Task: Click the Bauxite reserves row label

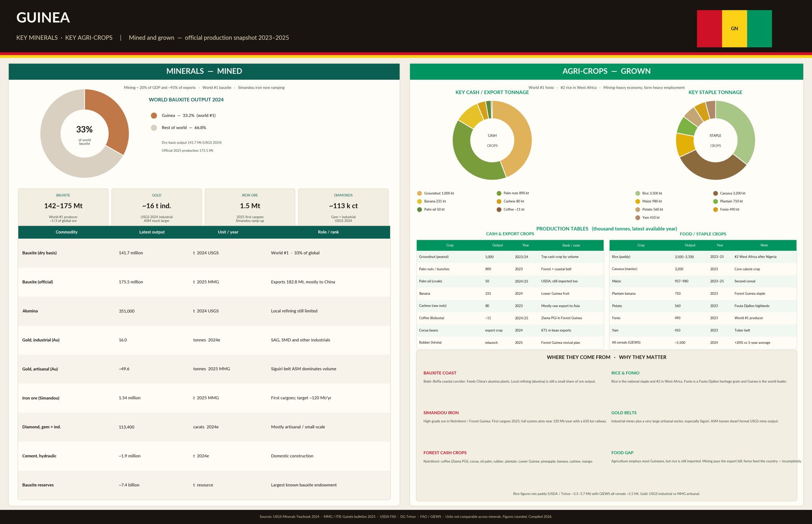Action: pyautogui.click(x=38, y=485)
